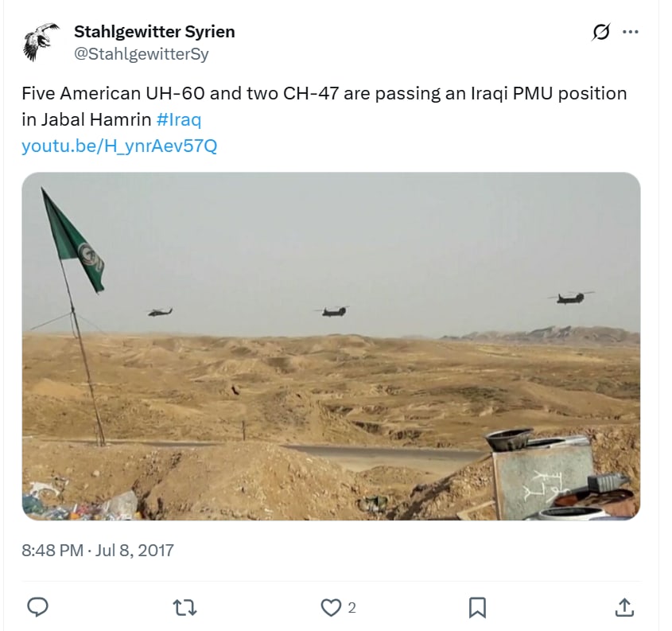Screen dimensions: 672x631
Task: Click the Reply speech bubble icon
Action: [38, 608]
